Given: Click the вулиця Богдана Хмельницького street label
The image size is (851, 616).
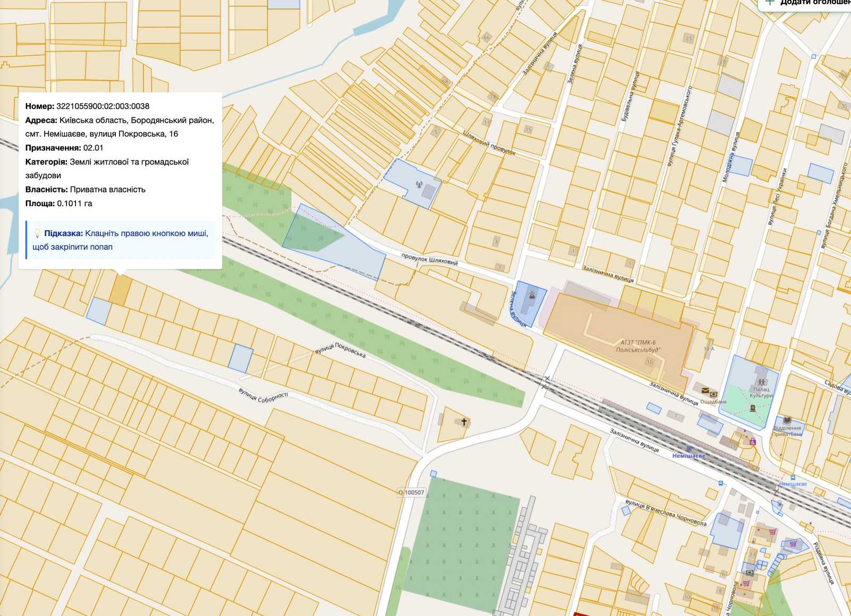Looking at the screenshot, I should tap(835, 206).
